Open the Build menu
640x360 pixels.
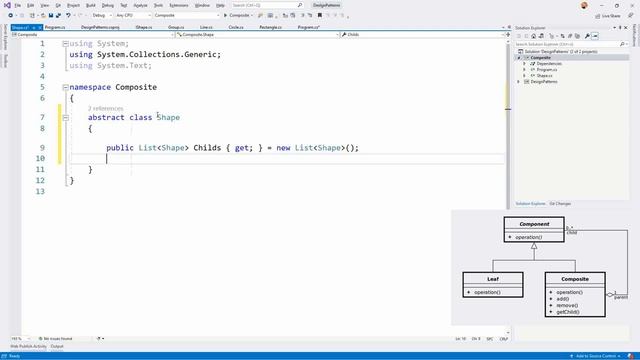91,5
